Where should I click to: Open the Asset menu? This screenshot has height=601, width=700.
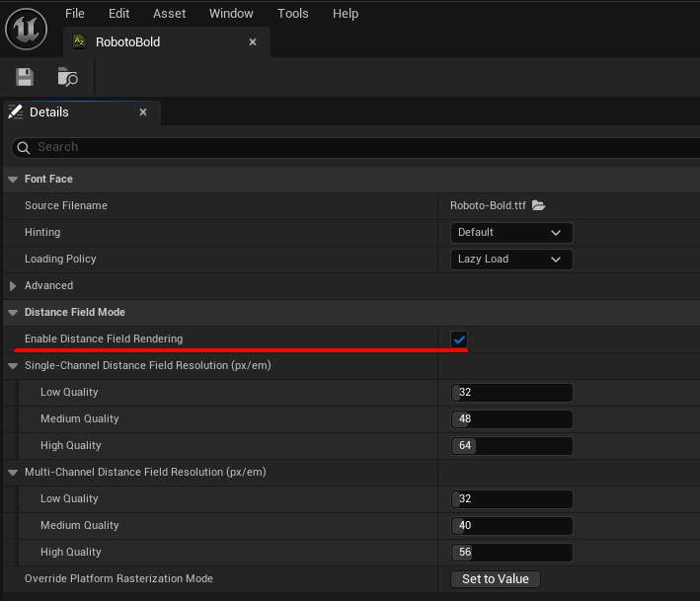point(169,14)
